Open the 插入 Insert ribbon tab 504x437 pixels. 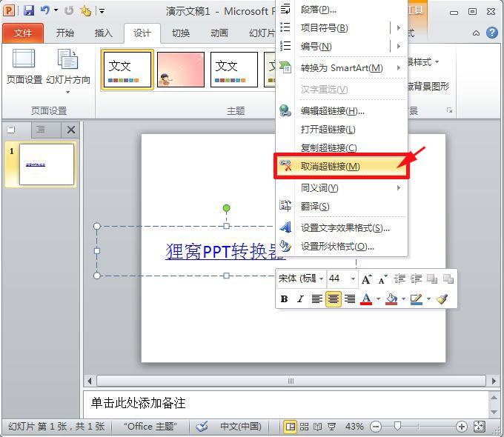point(104,33)
